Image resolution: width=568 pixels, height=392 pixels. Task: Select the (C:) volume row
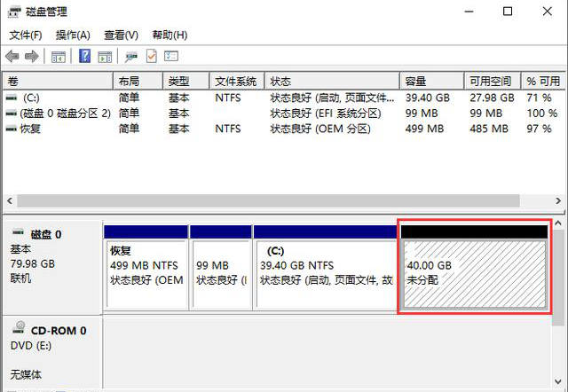pyautogui.click(x=284, y=98)
